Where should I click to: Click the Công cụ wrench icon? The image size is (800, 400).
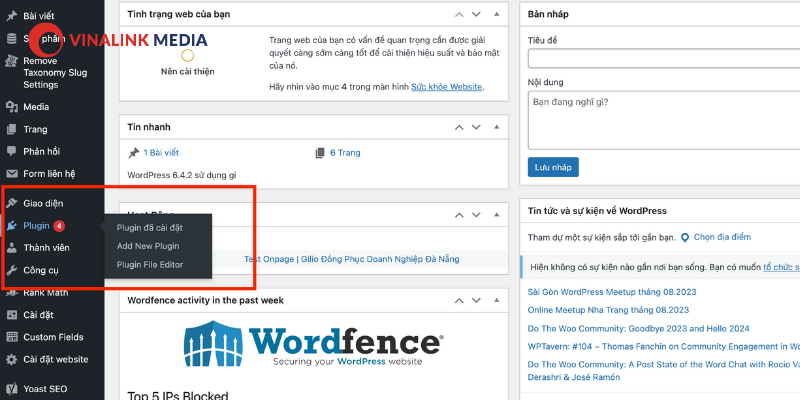pos(11,270)
